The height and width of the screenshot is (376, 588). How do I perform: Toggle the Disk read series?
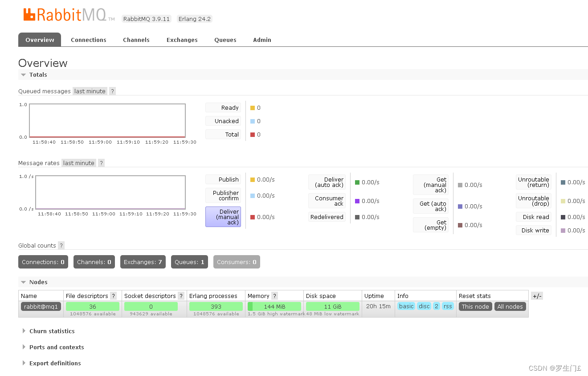534,217
